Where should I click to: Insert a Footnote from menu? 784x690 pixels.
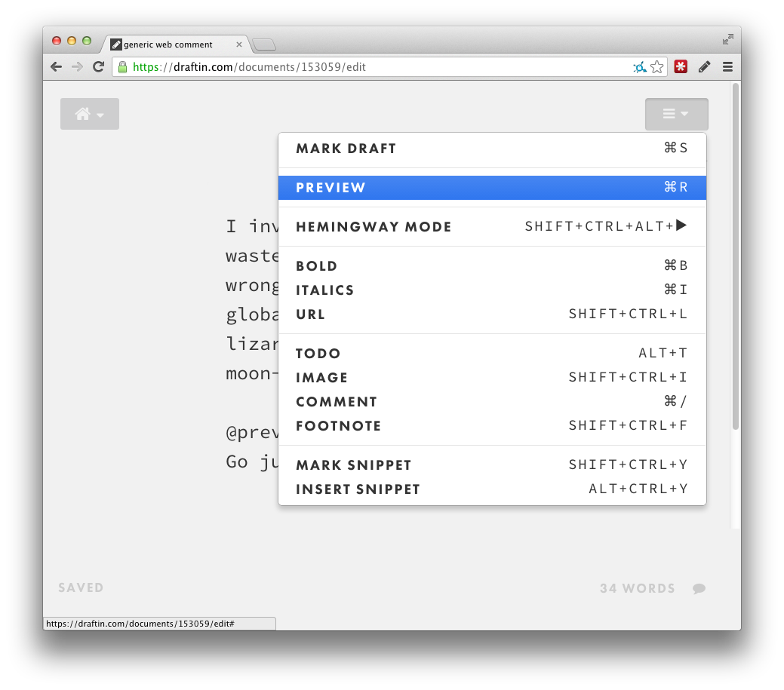point(492,426)
